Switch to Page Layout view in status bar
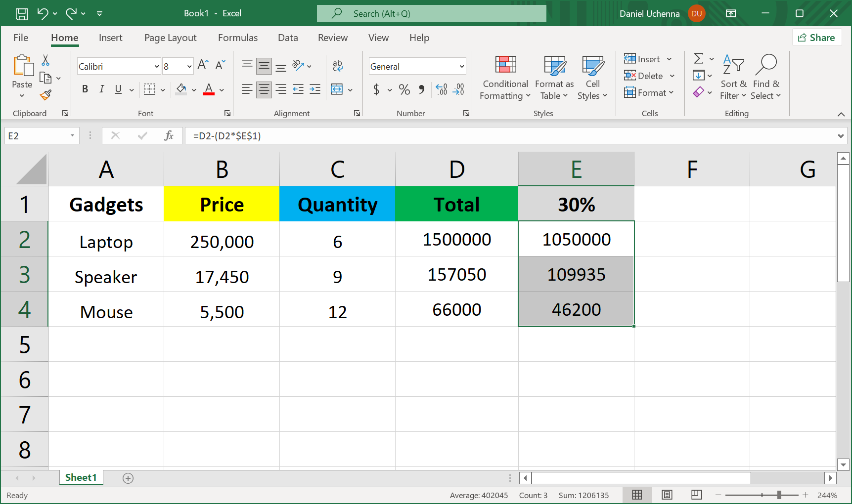Screen dimensions: 852x504 tap(667, 495)
